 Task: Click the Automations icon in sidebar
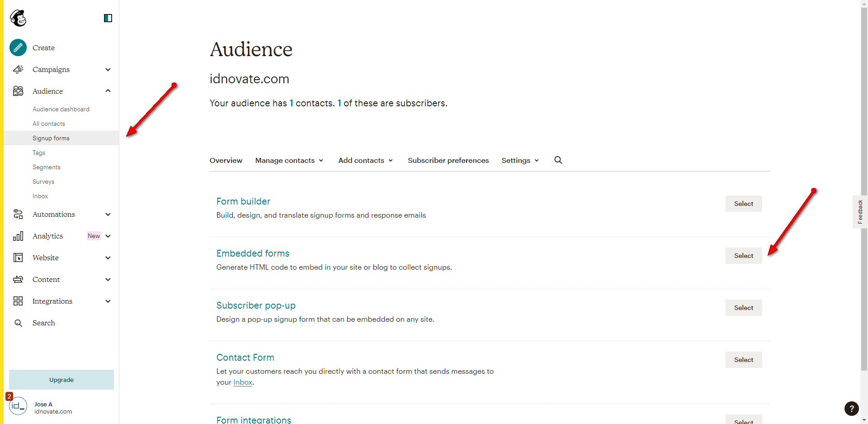click(x=18, y=214)
